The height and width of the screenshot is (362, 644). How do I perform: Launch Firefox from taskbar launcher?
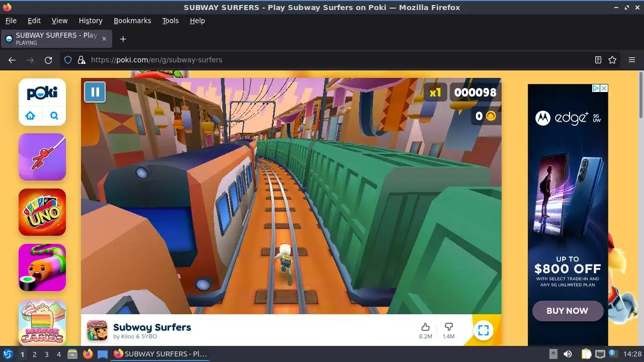(x=88, y=354)
